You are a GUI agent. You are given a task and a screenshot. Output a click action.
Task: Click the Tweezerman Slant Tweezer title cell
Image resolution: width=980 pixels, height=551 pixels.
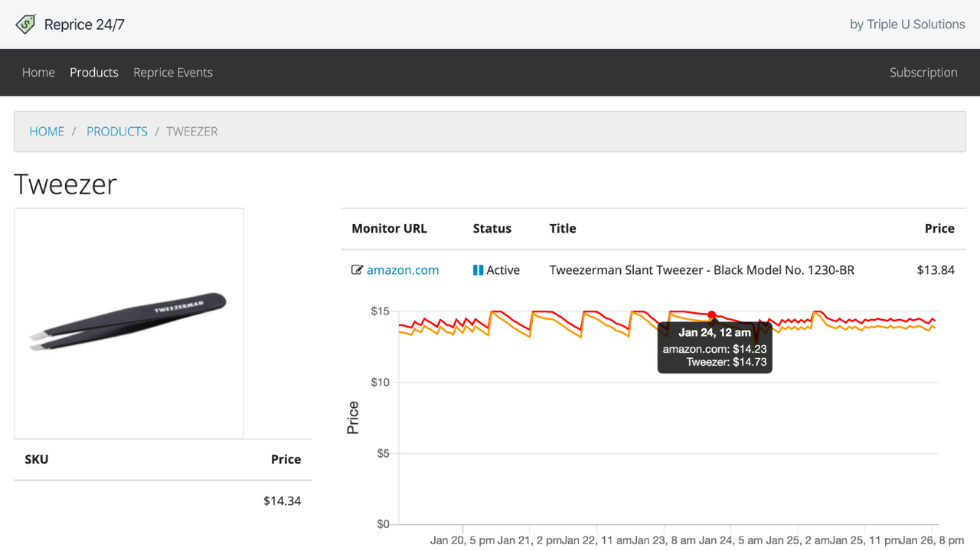702,269
